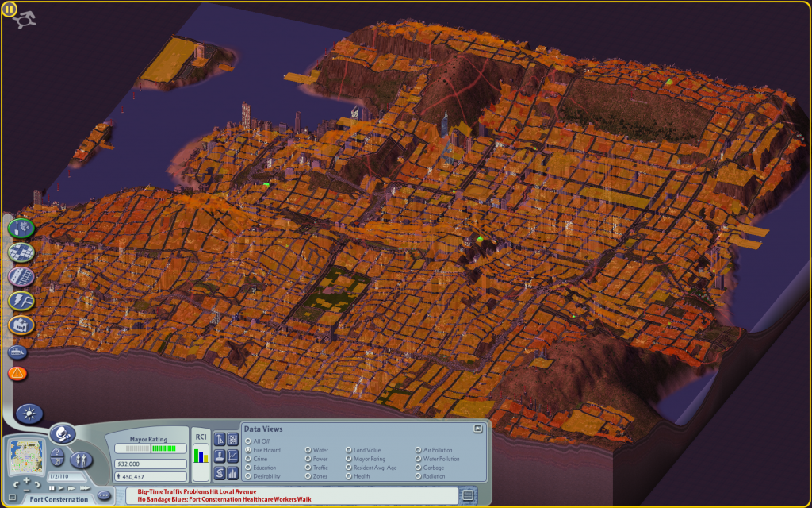
Task: Open the data views map icon
Action: 232,440
